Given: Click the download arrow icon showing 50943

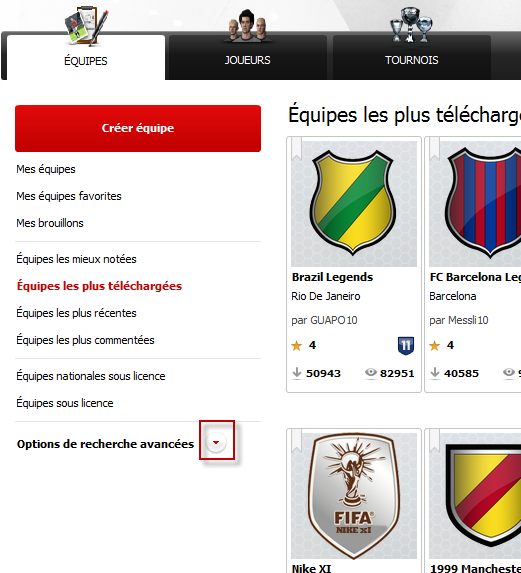Looking at the screenshot, I should (x=297, y=373).
